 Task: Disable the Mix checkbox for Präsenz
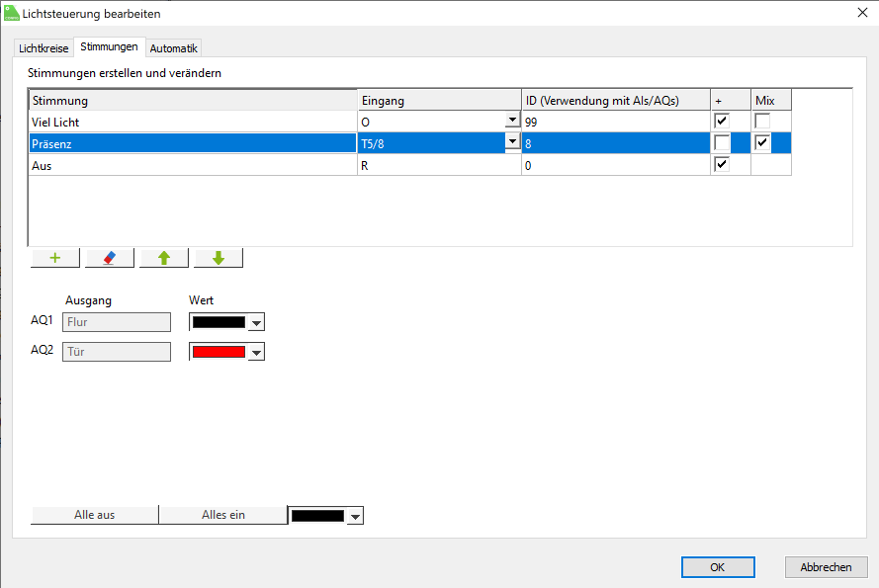(762, 143)
